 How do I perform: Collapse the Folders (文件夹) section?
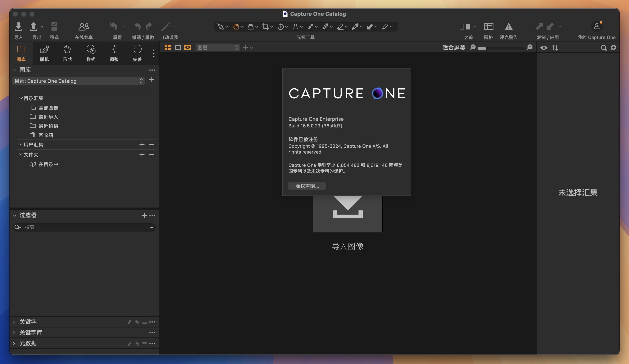click(21, 154)
